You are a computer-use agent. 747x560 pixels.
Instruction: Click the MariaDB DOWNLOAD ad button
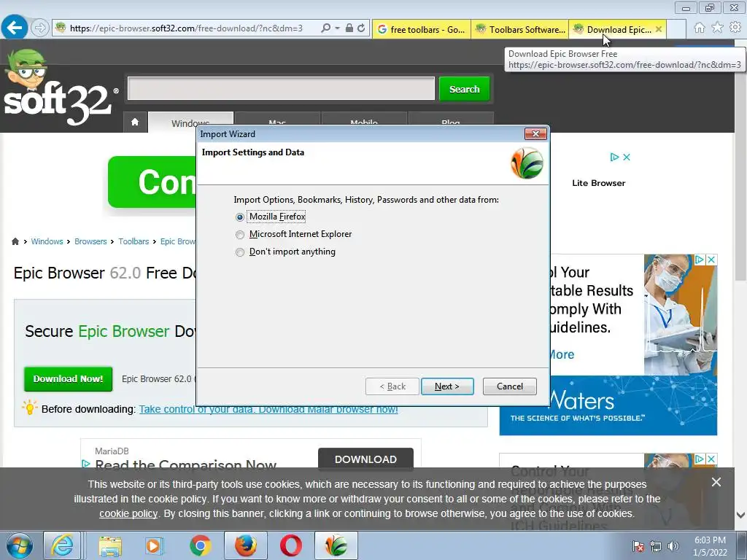[x=365, y=459]
